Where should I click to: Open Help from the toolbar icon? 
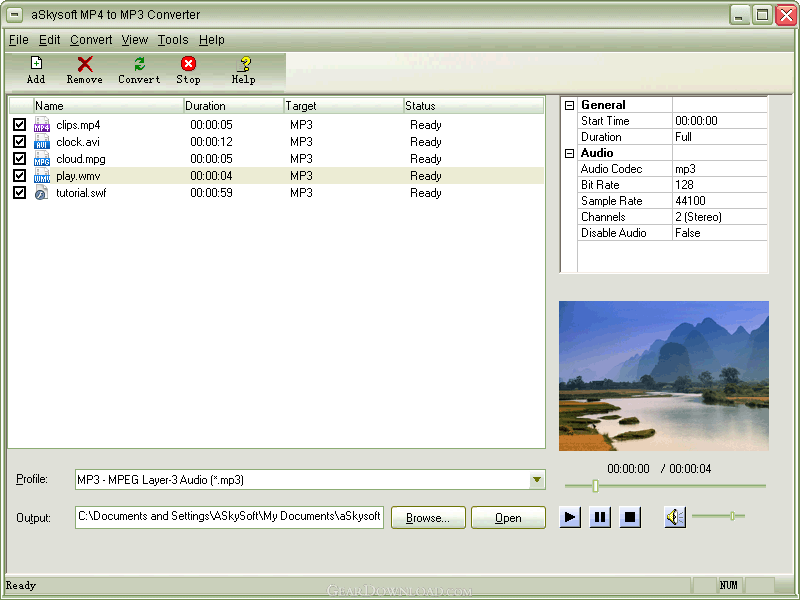[244, 70]
